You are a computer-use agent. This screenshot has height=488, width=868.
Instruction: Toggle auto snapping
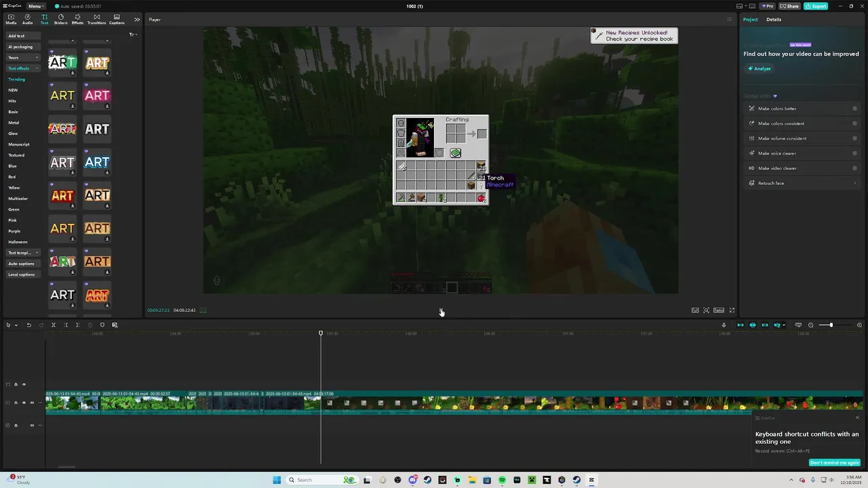pyautogui.click(x=753, y=325)
